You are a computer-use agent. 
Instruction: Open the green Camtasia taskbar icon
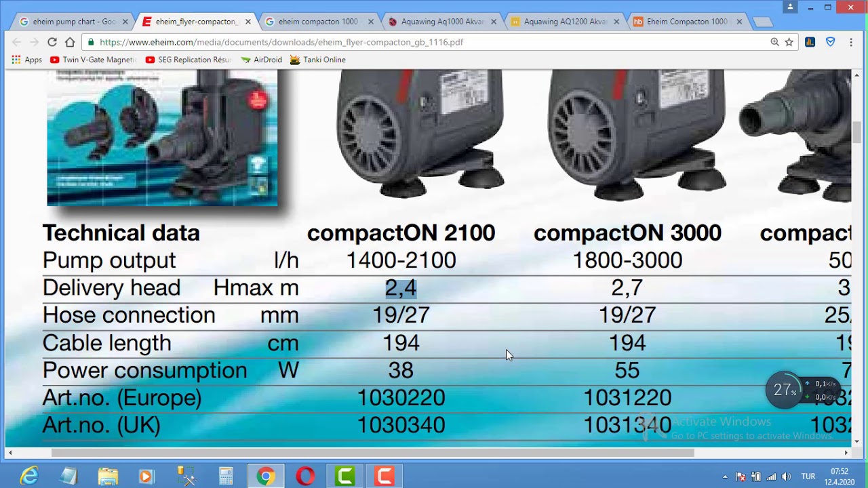coord(344,476)
